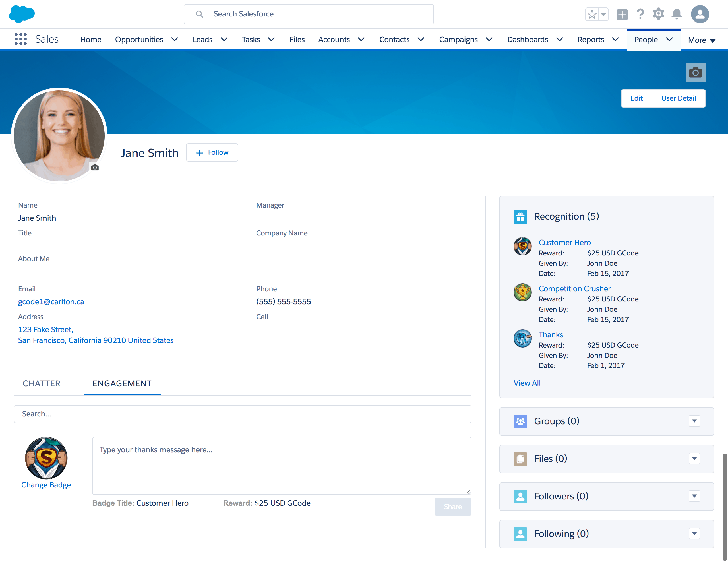Click the profile photo camera icon

[x=95, y=167]
